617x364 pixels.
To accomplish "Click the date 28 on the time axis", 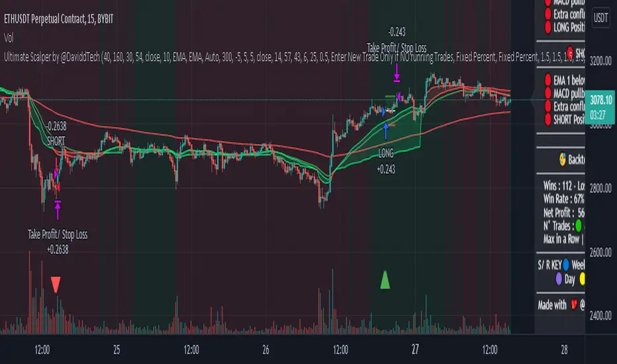I will (564, 350).
